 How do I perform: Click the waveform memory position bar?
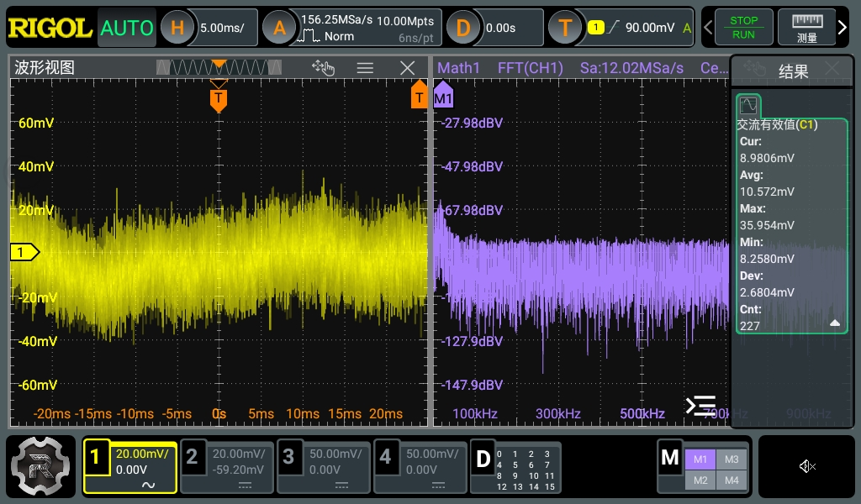click(219, 67)
